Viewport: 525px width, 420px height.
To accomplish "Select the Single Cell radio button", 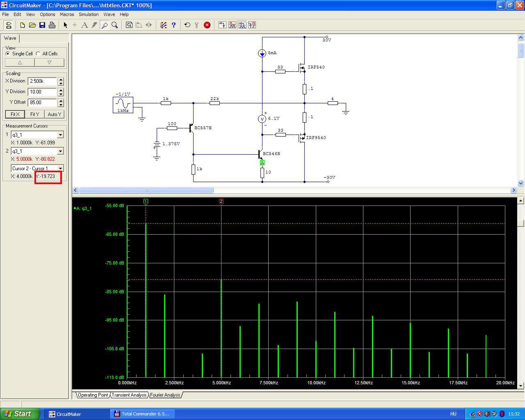I will pos(8,54).
